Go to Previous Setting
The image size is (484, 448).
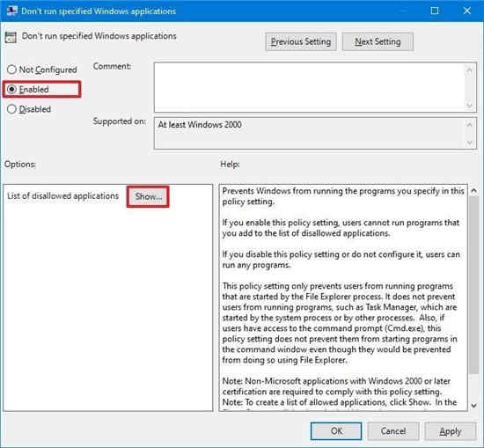pyautogui.click(x=301, y=41)
